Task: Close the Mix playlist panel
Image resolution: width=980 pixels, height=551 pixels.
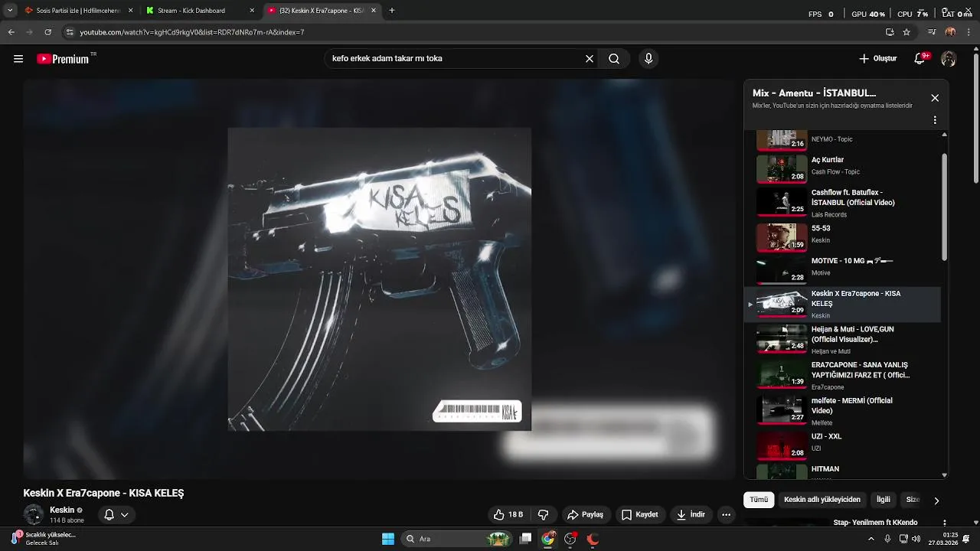Action: [x=935, y=98]
